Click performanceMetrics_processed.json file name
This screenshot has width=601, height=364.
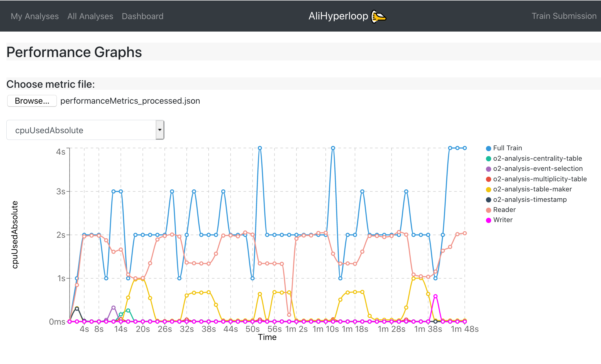click(130, 101)
